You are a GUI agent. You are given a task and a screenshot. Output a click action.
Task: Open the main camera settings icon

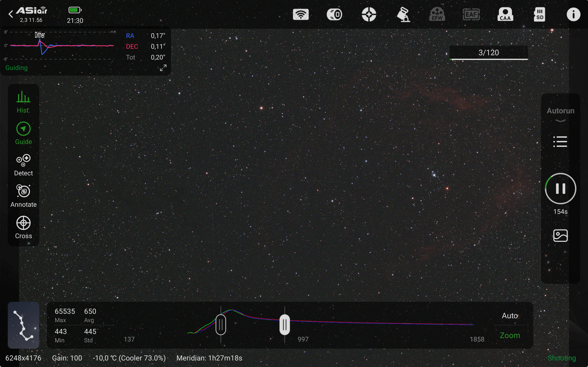tap(335, 14)
